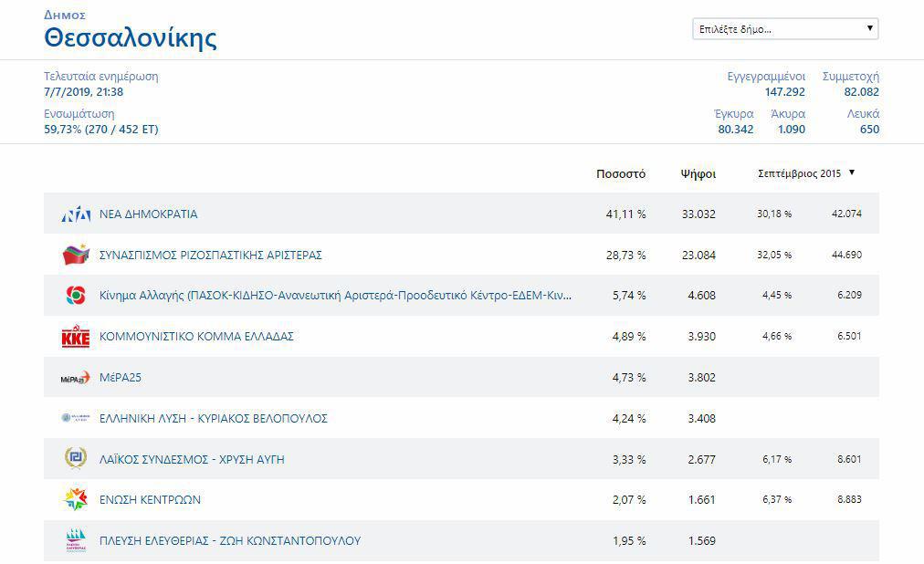Click the Πλεύση Ελευθερίας party logo
Screen dimensions: 924x564
[x=75, y=540]
